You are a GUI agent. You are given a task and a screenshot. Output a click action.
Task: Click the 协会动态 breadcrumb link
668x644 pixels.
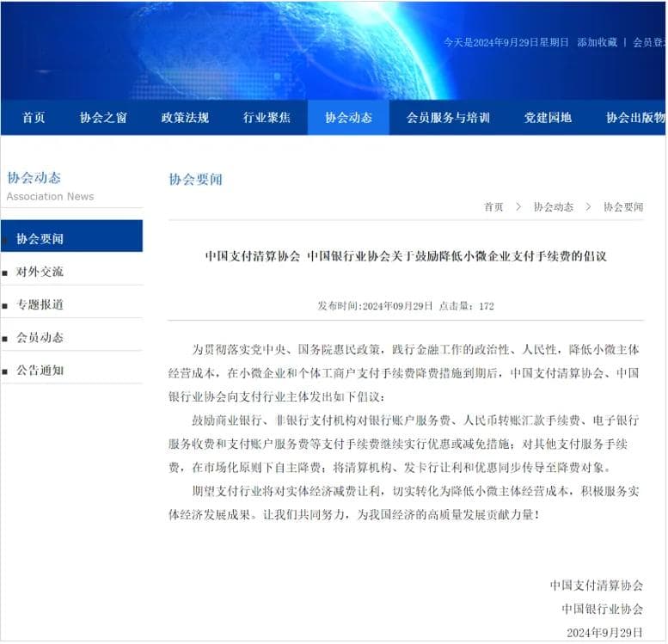[x=554, y=207]
